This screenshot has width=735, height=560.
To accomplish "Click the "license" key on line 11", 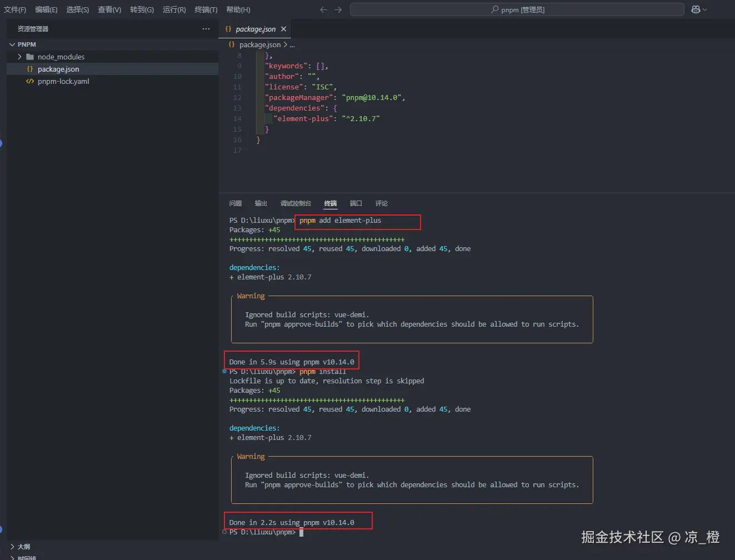I will [284, 87].
